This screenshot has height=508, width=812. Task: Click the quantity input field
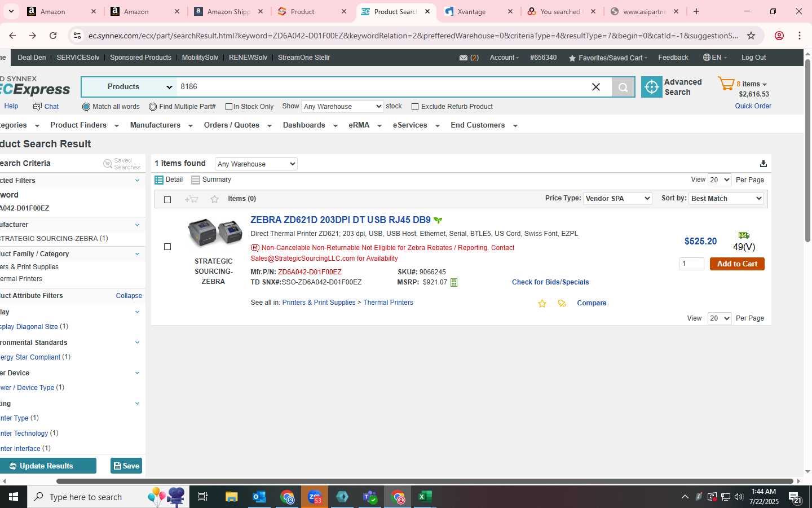point(692,264)
